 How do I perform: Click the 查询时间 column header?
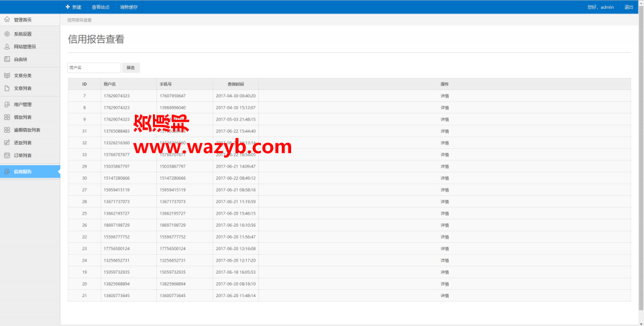[x=235, y=84]
